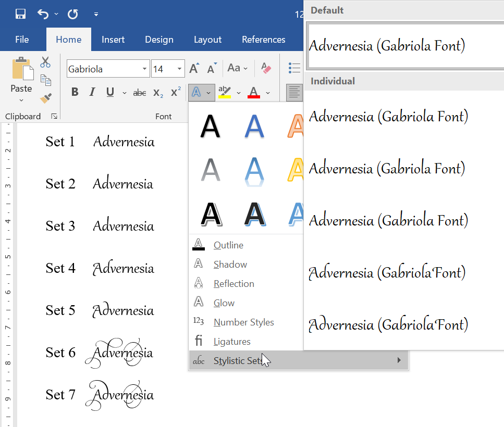This screenshot has height=427, width=504.
Task: Apply the black outlined text effect preset
Action: (x=211, y=215)
